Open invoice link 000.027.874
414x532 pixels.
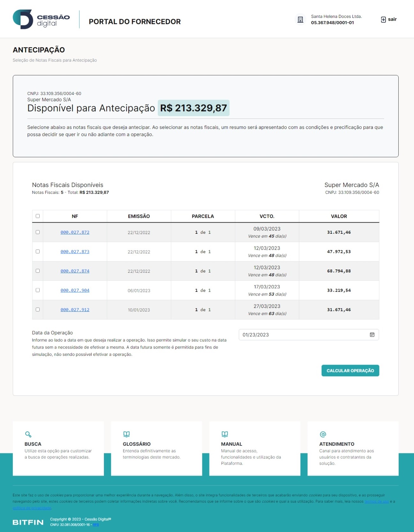[x=75, y=271]
